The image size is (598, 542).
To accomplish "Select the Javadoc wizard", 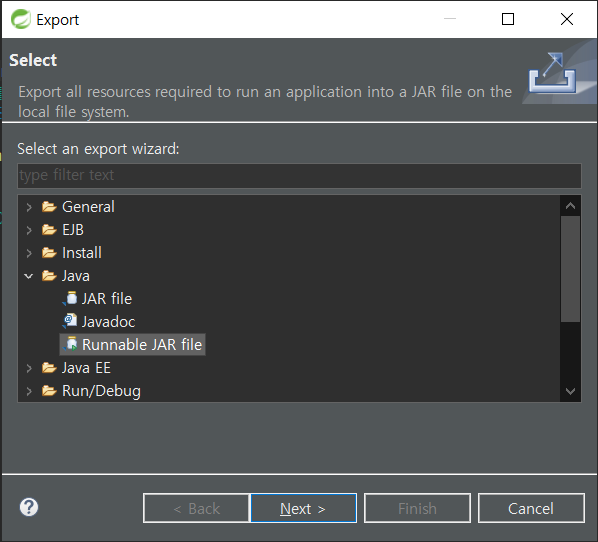I will click(x=108, y=322).
